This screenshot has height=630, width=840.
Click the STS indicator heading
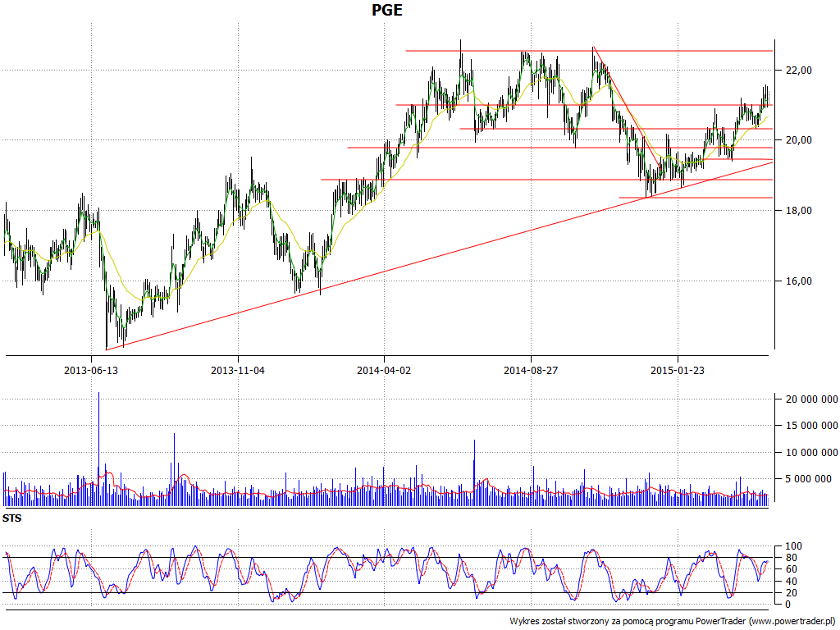tap(11, 518)
